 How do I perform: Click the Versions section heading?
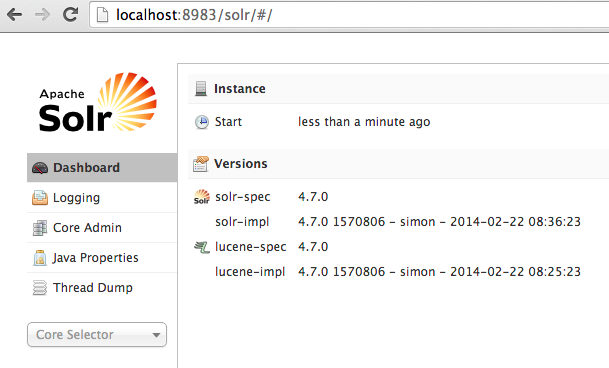pyautogui.click(x=240, y=164)
